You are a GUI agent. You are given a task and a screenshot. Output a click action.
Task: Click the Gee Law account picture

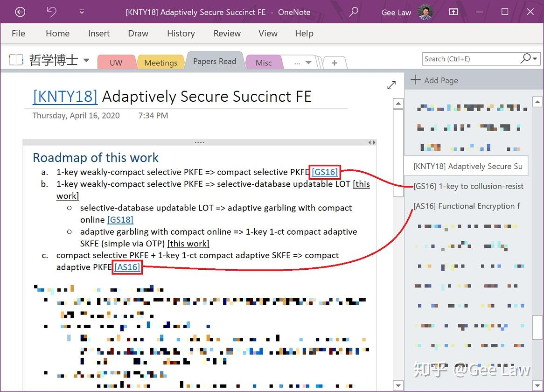425,12
